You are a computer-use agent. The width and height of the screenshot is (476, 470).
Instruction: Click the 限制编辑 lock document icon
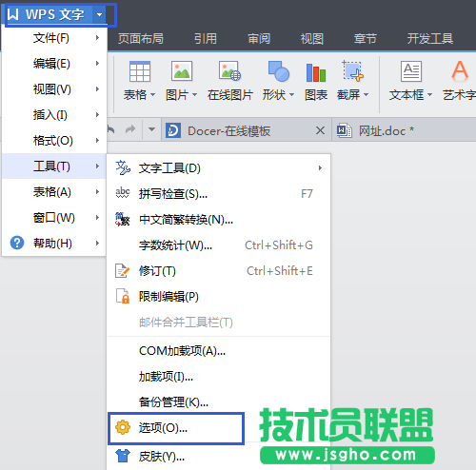pyautogui.click(x=123, y=296)
